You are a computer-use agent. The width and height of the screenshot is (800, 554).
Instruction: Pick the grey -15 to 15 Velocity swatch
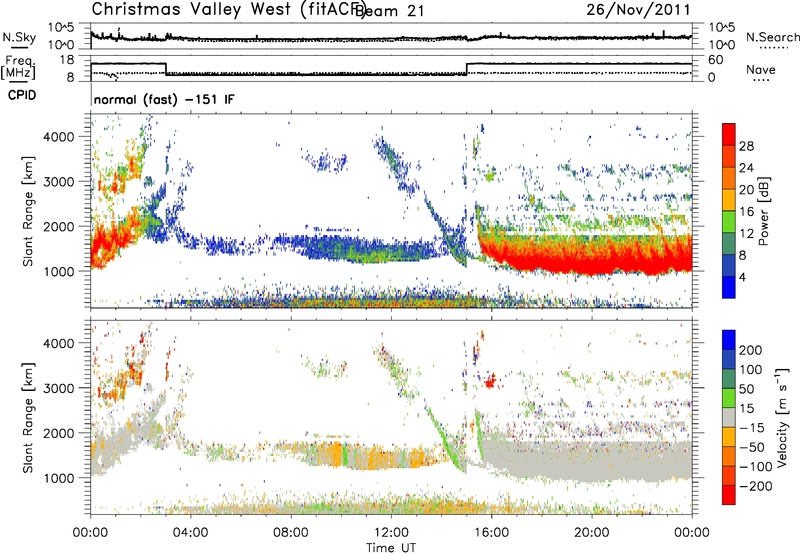[729, 417]
